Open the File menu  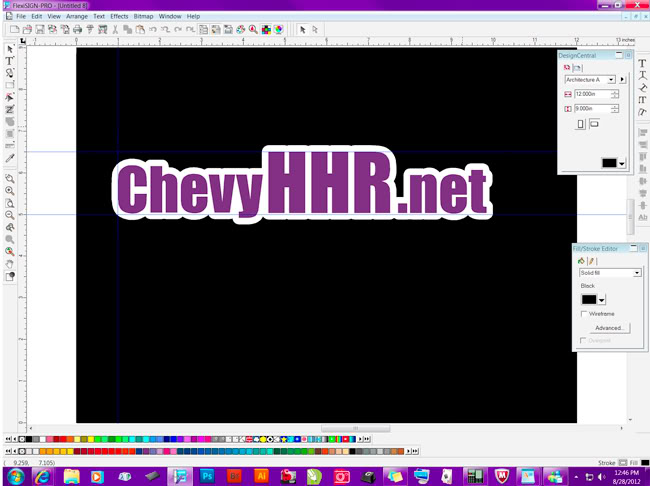(21, 16)
